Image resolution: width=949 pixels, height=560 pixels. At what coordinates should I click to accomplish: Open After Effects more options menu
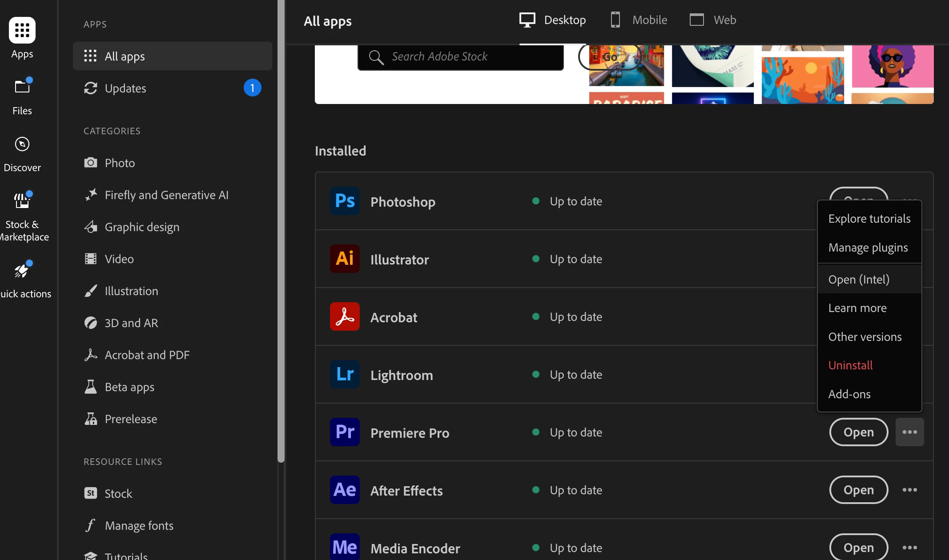tap(909, 490)
